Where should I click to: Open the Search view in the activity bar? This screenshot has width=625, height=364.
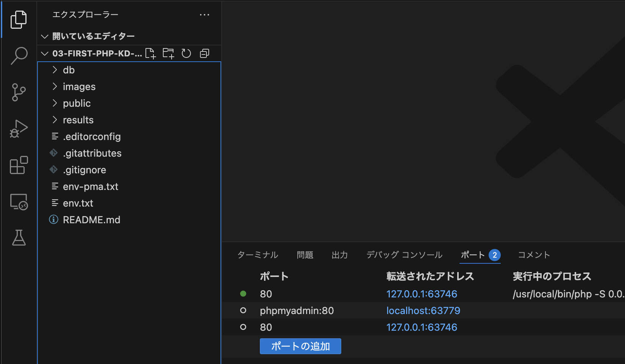point(19,55)
